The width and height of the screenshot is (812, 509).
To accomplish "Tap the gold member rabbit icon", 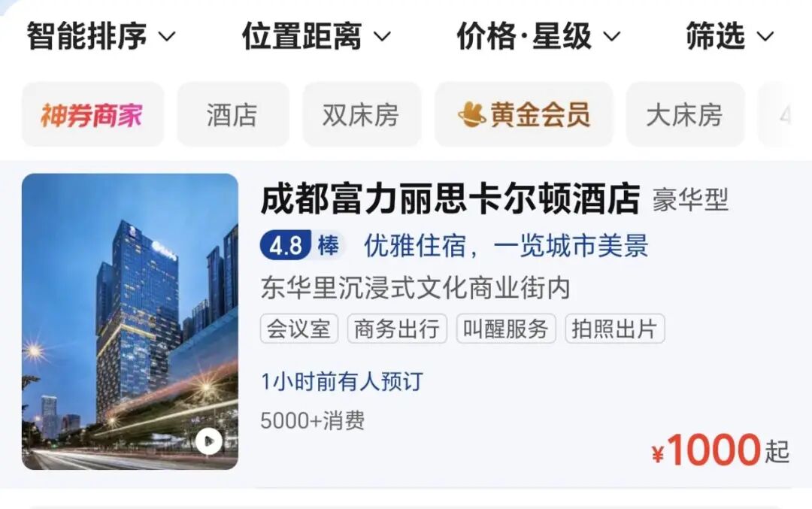I will [471, 114].
